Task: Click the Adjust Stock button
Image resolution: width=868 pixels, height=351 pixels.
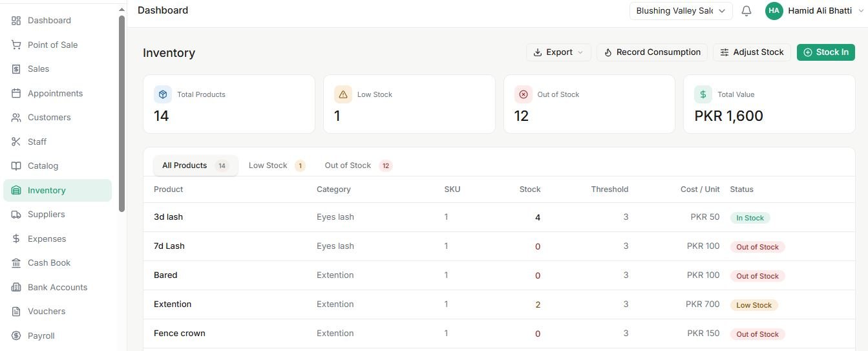Action: click(752, 52)
